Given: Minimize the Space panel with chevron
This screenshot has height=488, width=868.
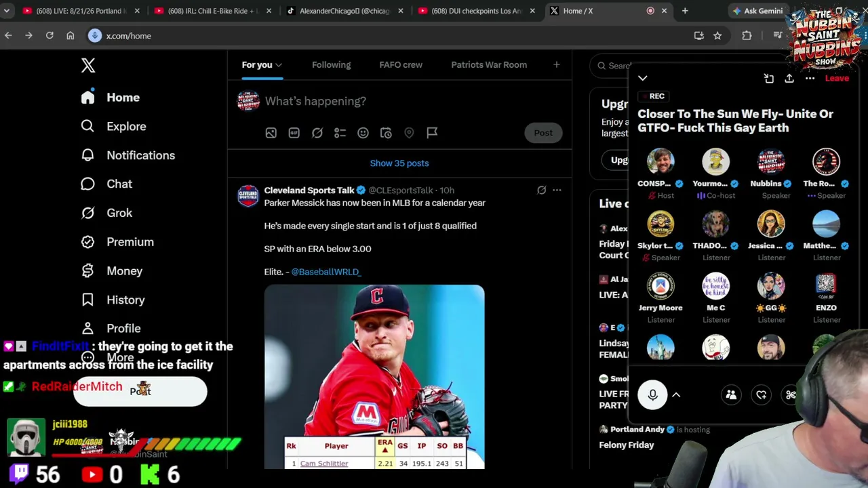Looking at the screenshot, I should point(643,79).
